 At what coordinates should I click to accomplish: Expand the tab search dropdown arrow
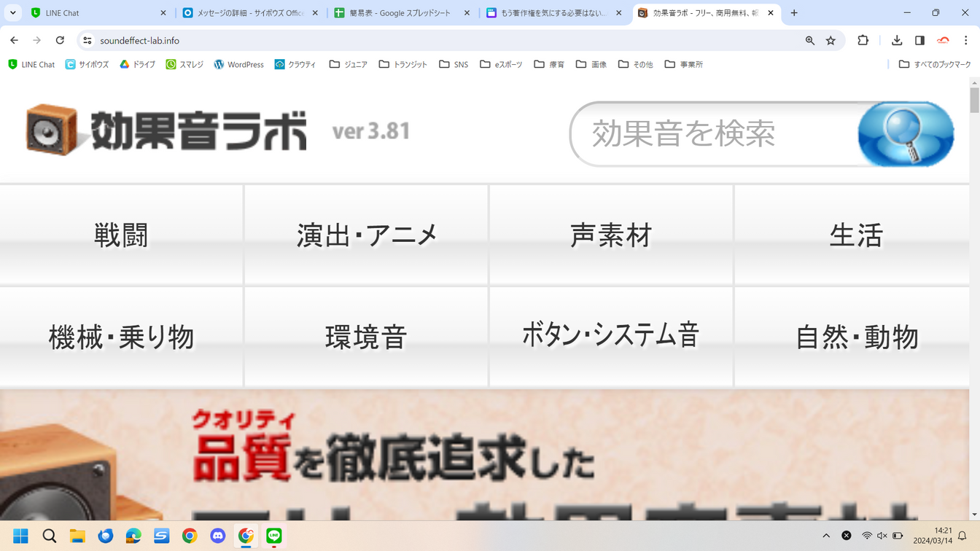tap(13, 13)
